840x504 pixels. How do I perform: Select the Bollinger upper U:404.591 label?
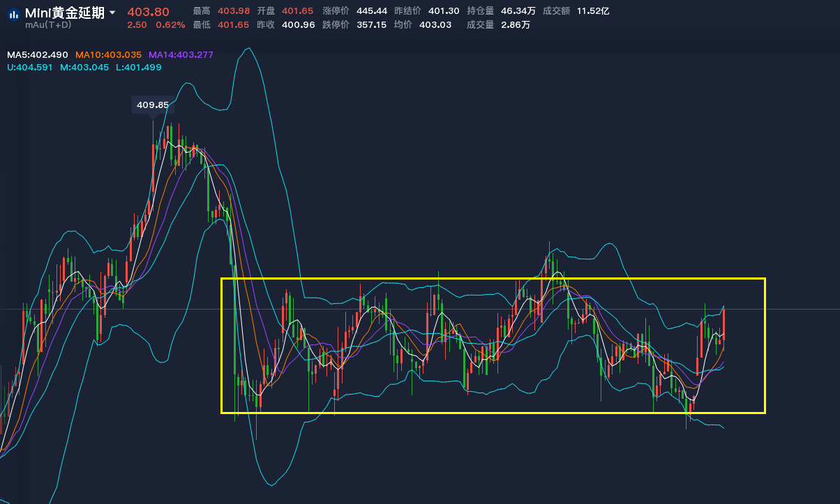point(30,68)
